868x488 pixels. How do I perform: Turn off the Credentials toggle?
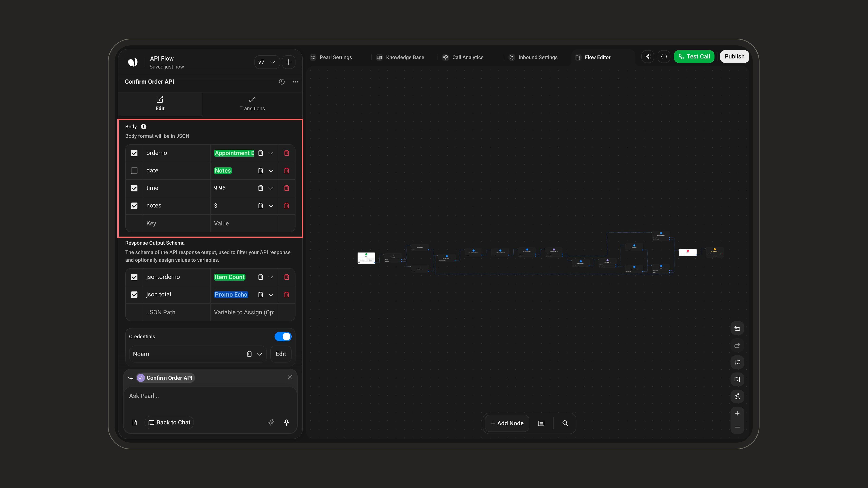[x=283, y=337]
